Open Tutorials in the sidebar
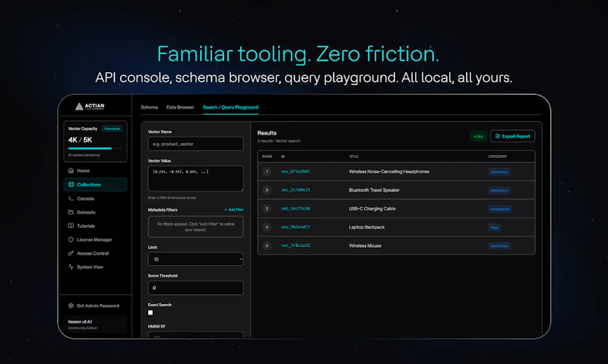This screenshot has width=608, height=364. point(96,226)
